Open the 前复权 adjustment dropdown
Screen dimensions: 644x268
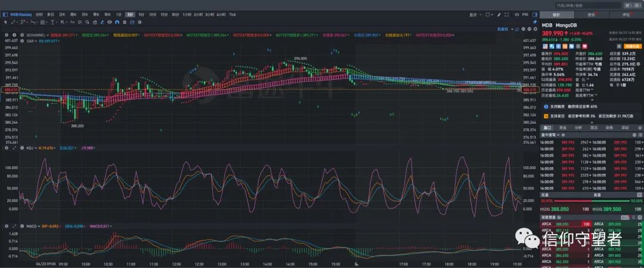pyautogui.click(x=505, y=29)
